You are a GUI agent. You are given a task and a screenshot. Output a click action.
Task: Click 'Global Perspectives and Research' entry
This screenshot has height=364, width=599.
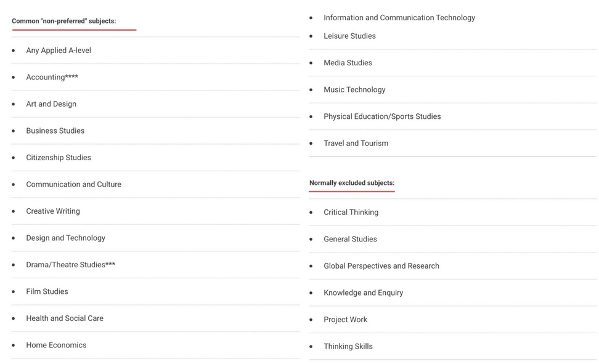click(x=381, y=266)
